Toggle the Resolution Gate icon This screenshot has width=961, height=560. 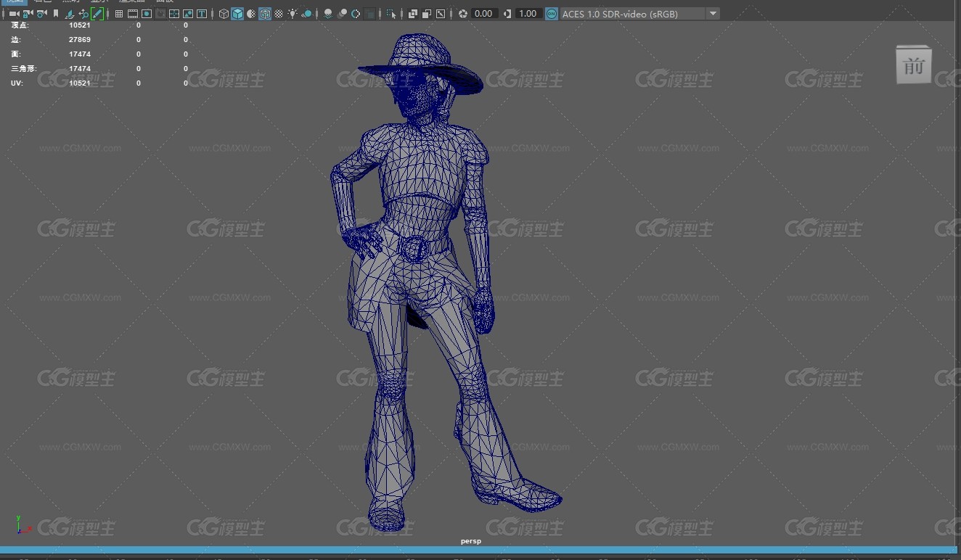[147, 14]
